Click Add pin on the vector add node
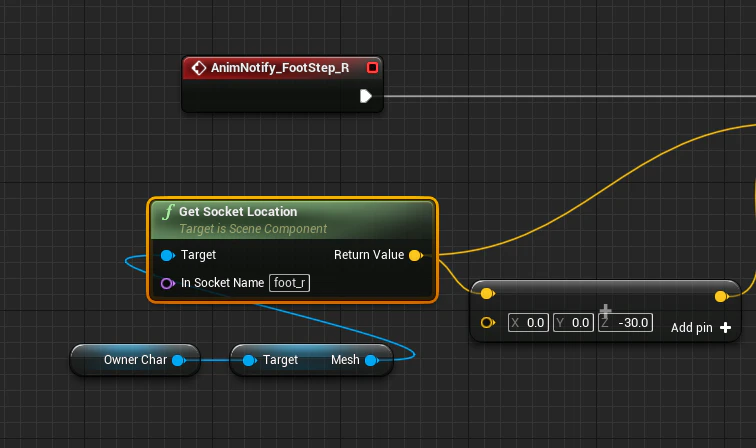Viewport: 756px width, 448px height. (x=701, y=327)
